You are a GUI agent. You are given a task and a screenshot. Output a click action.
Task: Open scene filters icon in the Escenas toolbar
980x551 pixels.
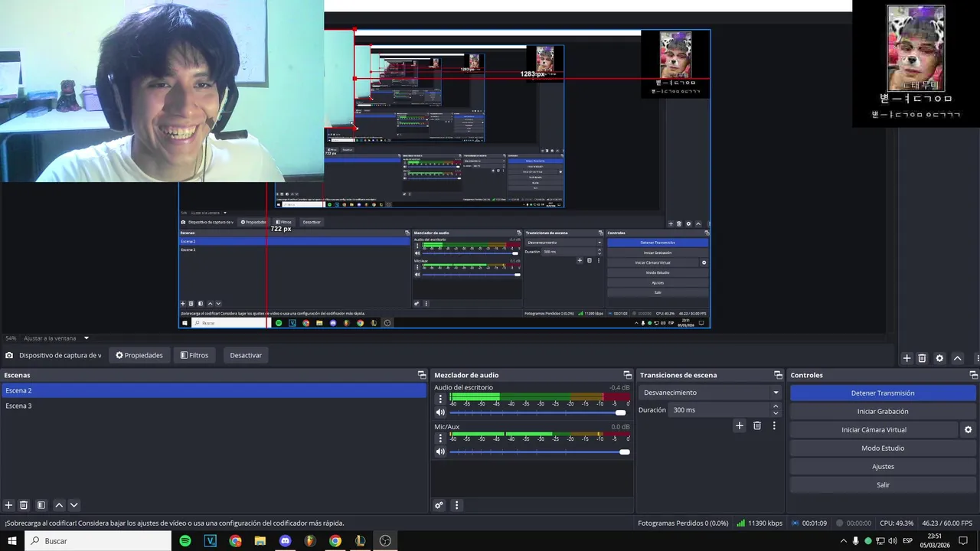click(41, 505)
